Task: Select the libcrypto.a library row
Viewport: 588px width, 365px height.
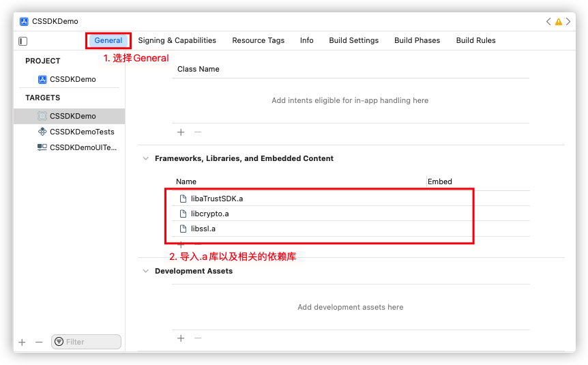Action: (x=209, y=214)
